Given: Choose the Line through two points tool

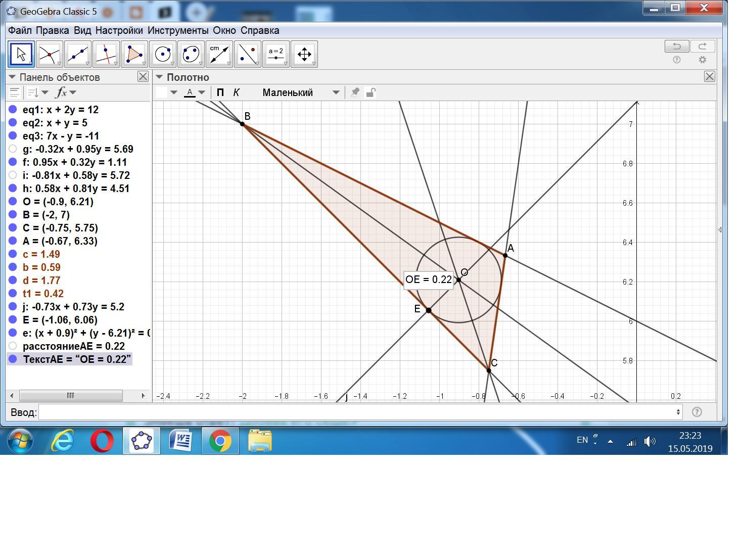Looking at the screenshot, I should [77, 54].
